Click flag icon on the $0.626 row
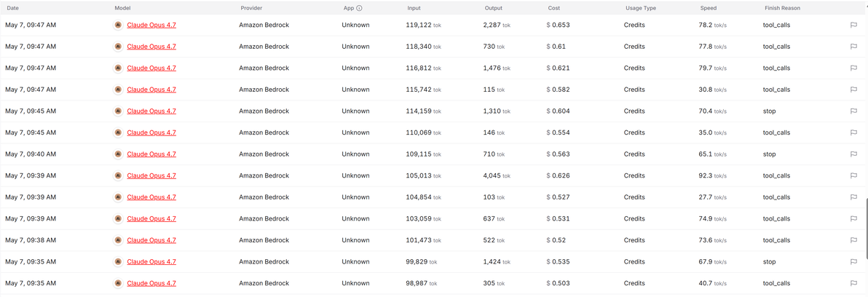Screen dimensions: 868x297 [x=853, y=176]
